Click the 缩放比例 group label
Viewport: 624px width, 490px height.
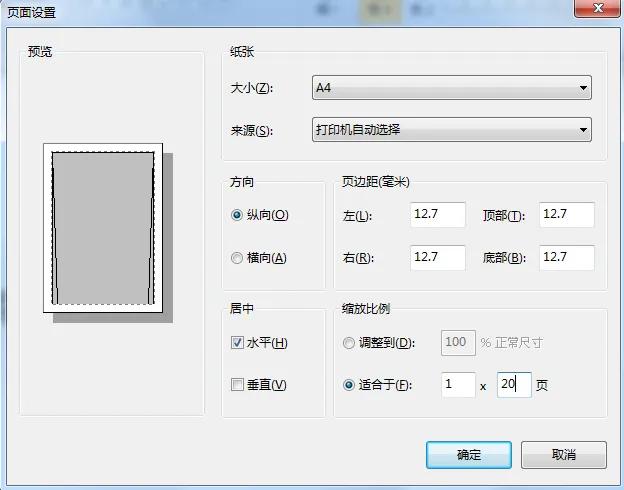click(x=366, y=308)
